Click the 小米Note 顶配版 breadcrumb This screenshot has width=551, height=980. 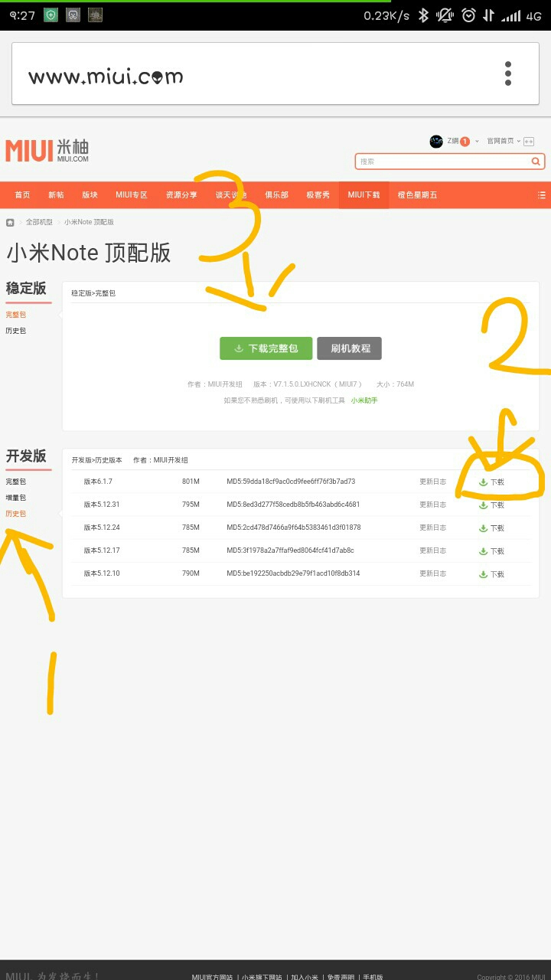[89, 222]
